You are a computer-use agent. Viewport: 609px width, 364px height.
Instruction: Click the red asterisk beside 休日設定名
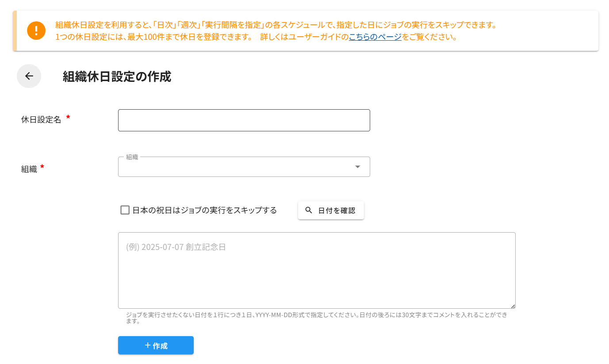[x=68, y=117]
